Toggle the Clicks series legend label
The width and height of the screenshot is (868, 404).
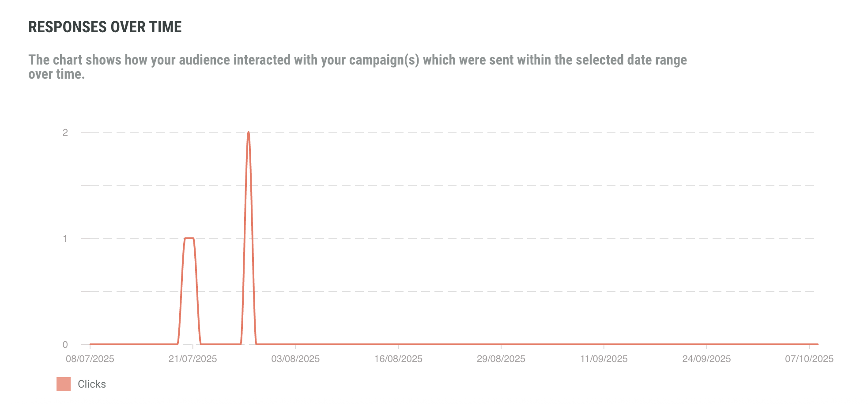coord(92,384)
